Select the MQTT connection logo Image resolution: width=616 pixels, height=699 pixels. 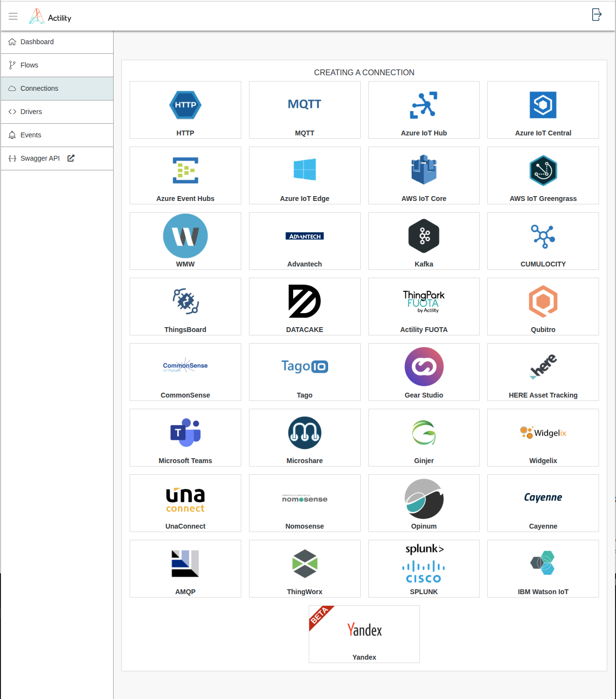tap(304, 104)
